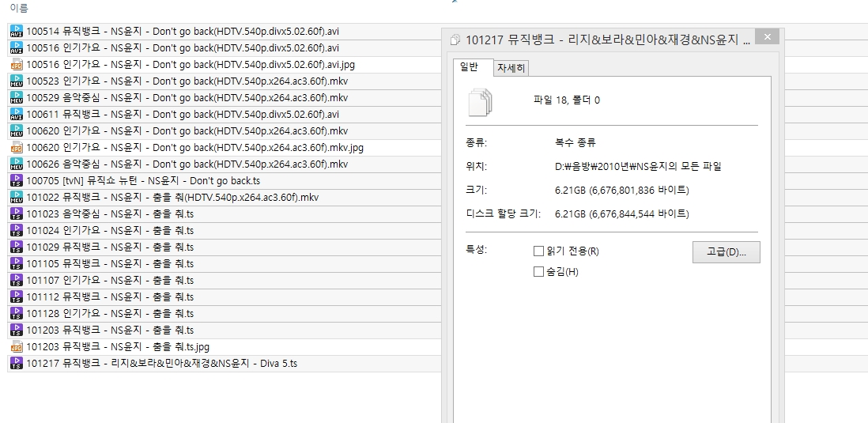Select file name 100611 뮤직뱅크 - NS윤지 .avi
Viewport: 868px width, 423px height.
[x=183, y=115]
